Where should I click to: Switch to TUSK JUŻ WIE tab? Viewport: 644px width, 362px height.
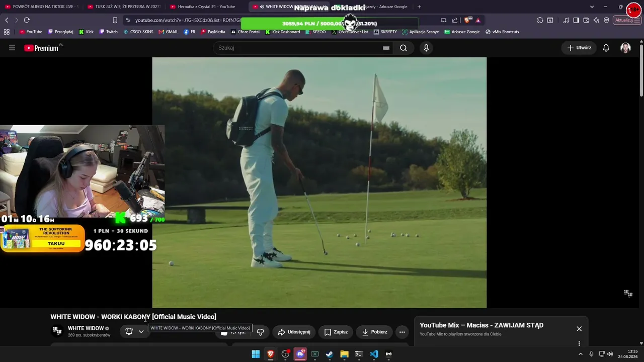(x=124, y=7)
